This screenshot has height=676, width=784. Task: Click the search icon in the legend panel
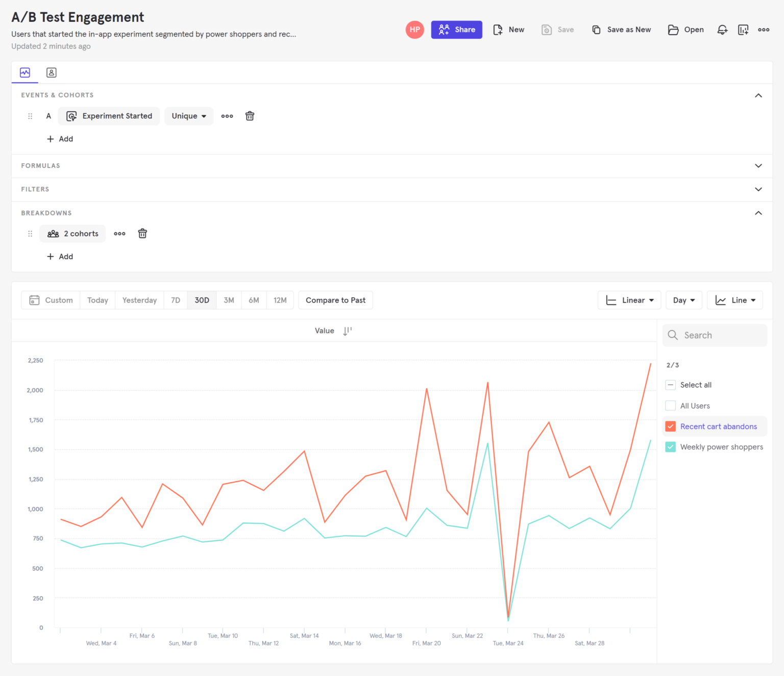(x=673, y=335)
